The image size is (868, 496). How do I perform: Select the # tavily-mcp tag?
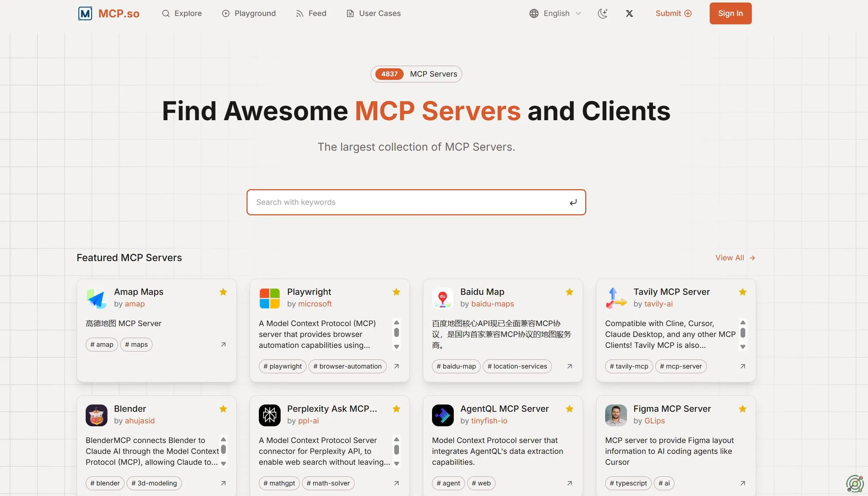[x=629, y=366]
